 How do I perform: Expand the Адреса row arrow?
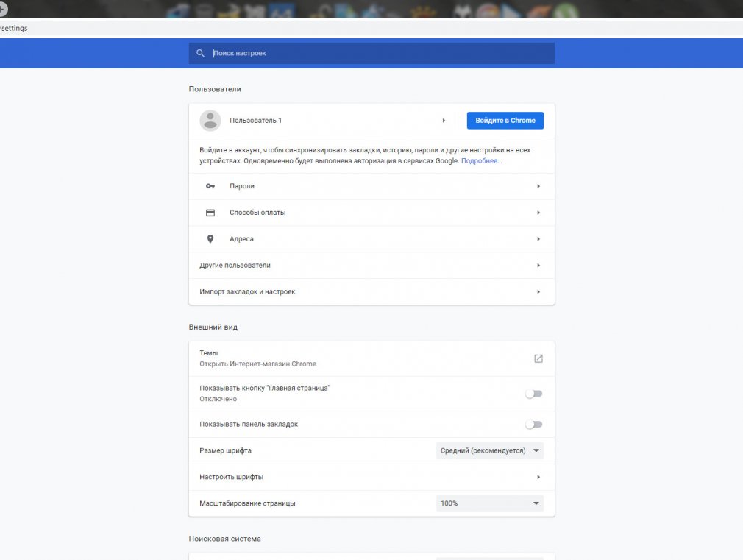click(538, 239)
